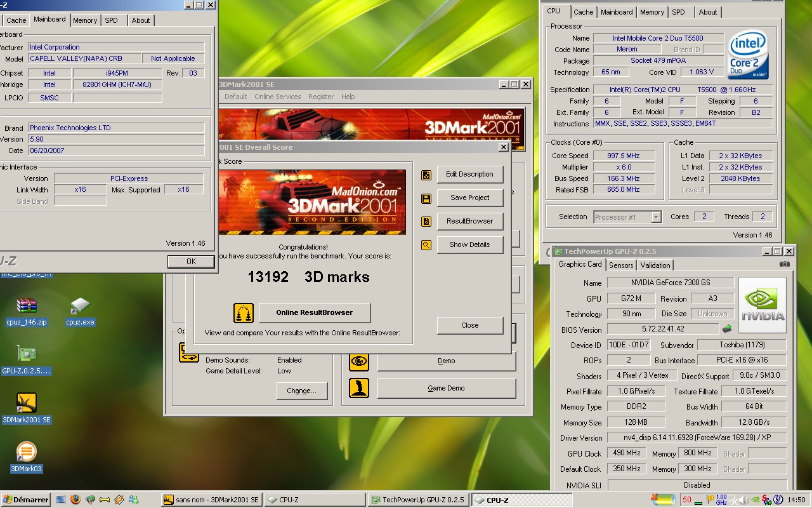
Task: Switch to the TechPowerUp GPU-Z taskbar item
Action: click(419, 500)
